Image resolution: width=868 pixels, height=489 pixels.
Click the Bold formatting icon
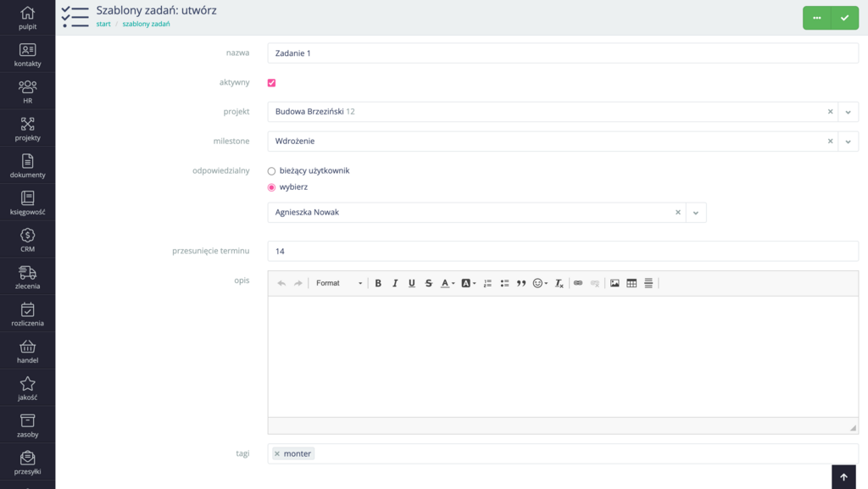pyautogui.click(x=378, y=283)
